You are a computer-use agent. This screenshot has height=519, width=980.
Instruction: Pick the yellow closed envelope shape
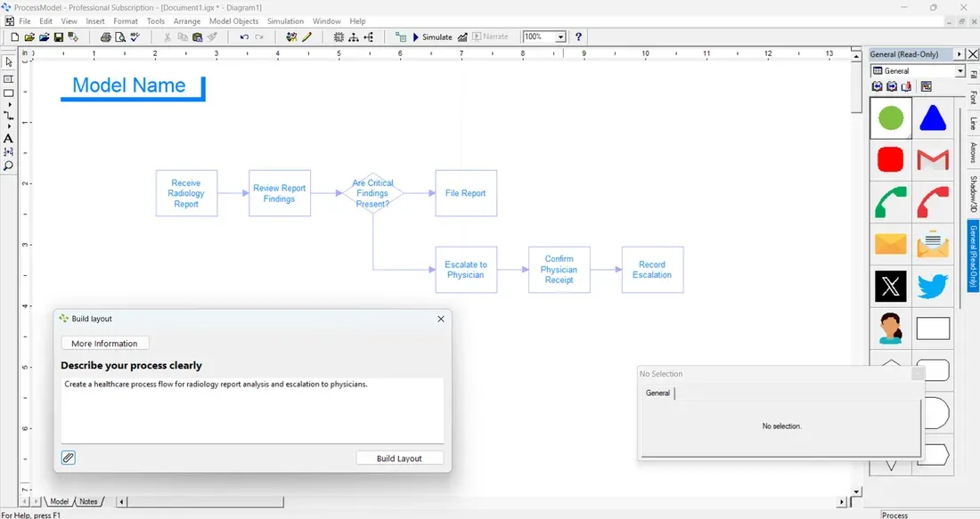point(891,244)
